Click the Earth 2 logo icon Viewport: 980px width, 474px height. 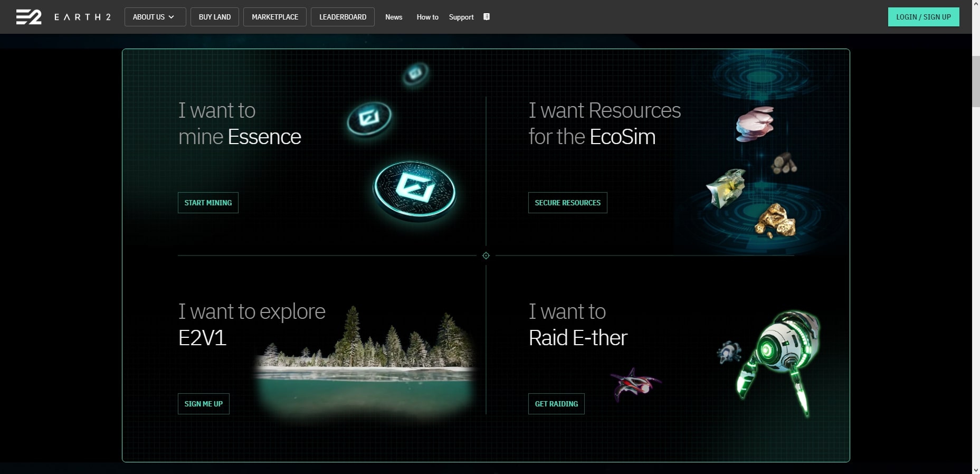(28, 17)
